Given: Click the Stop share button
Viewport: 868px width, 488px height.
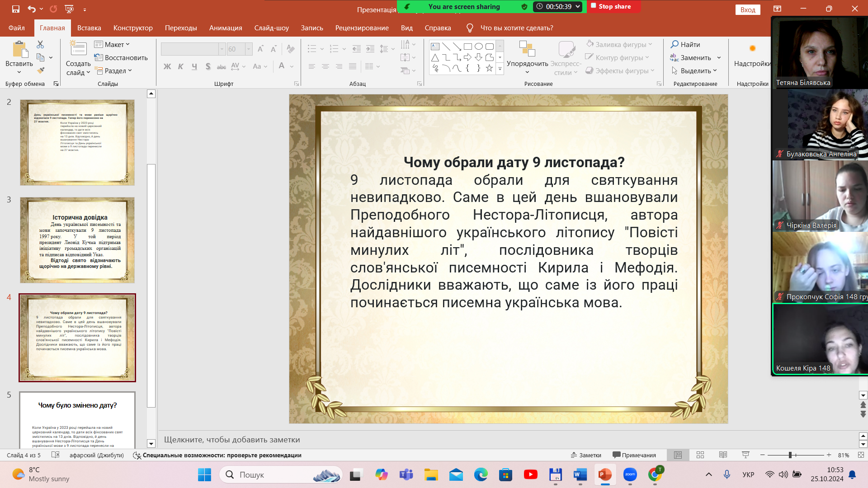Looking at the screenshot, I should point(610,6).
